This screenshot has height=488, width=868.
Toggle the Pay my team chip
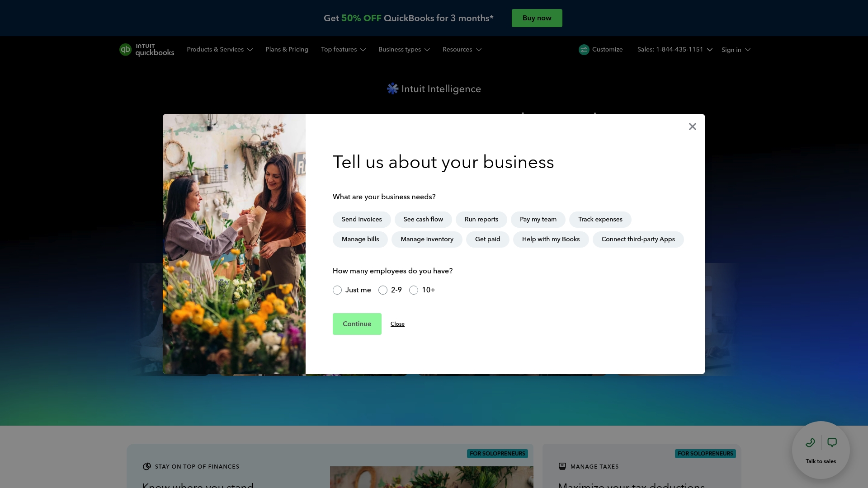click(538, 220)
